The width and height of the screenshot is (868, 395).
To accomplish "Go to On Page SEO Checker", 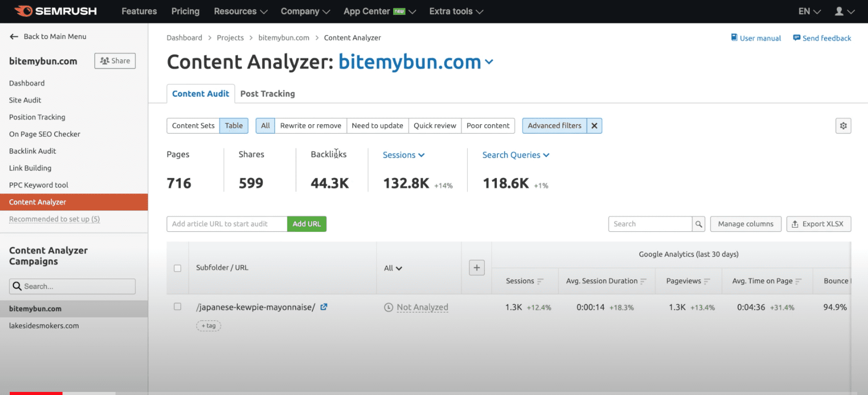I will [44, 134].
